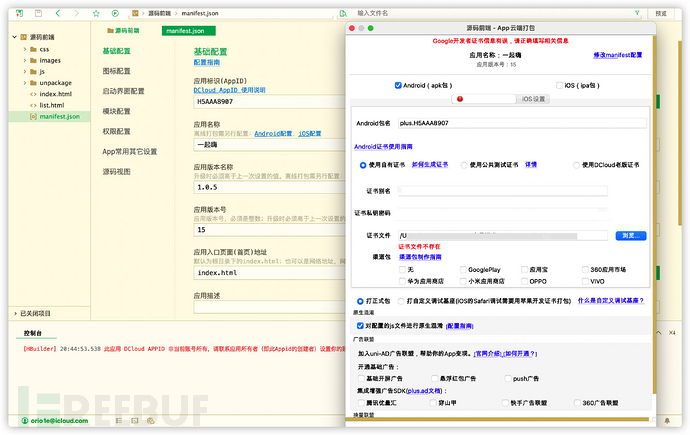Click the save icon in HBuilder toolbar
This screenshot has width=690, height=435.
[38, 13]
